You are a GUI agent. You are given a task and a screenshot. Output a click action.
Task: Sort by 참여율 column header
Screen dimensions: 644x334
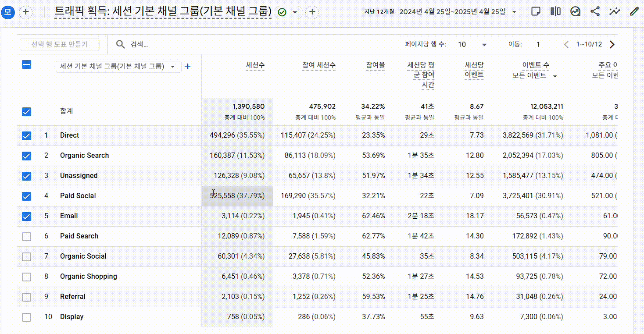click(x=376, y=65)
